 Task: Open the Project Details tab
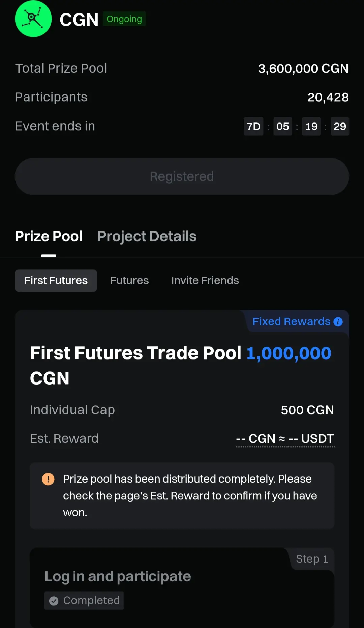pos(147,236)
